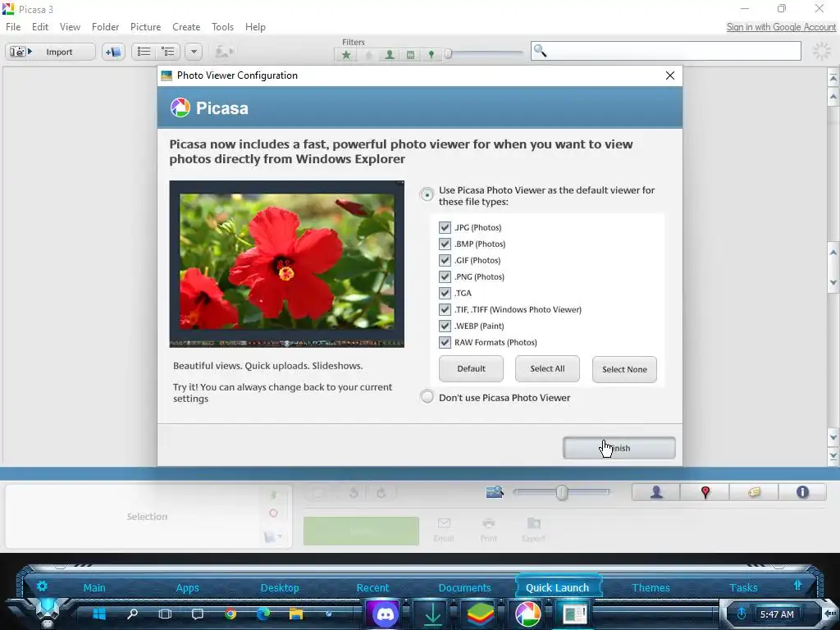Uncheck the .GIF (Photos) checkbox
This screenshot has height=630, width=840.
(x=445, y=260)
